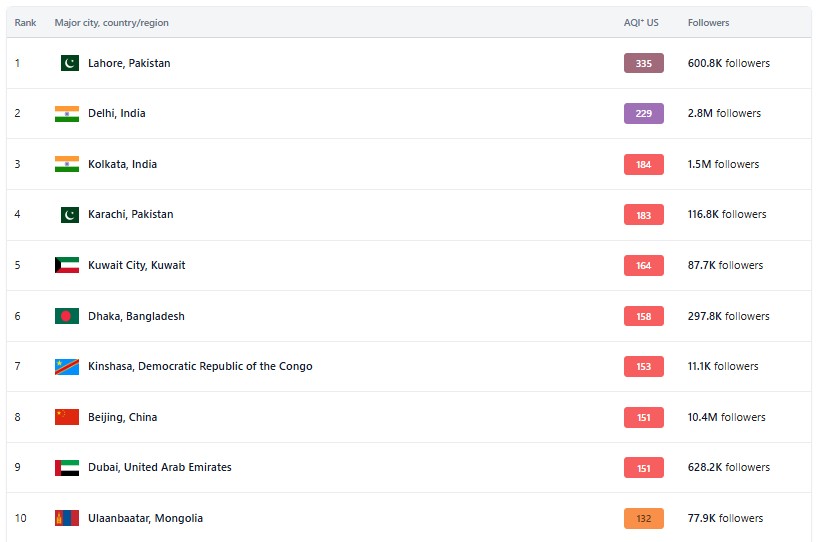Open the Karachi, Pakistan city link
Viewport: 820px width, 542px height.
130,214
